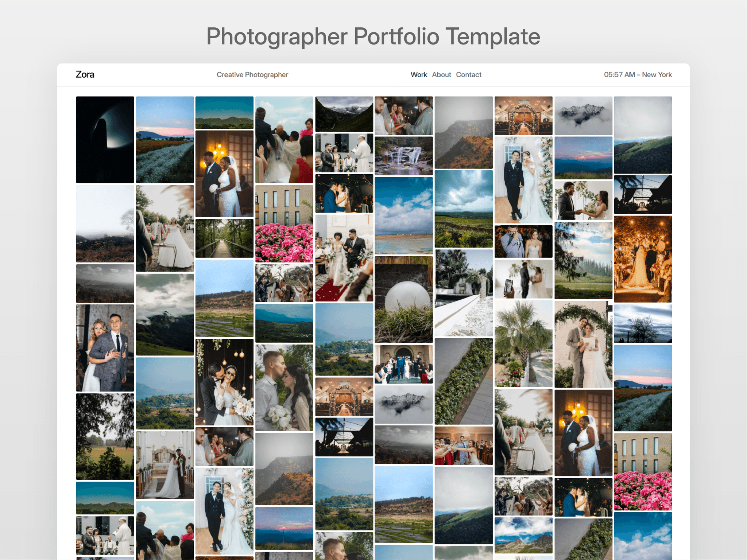Open the bride wearing sunglasses photo
This screenshot has width=747, height=560.
point(224,382)
